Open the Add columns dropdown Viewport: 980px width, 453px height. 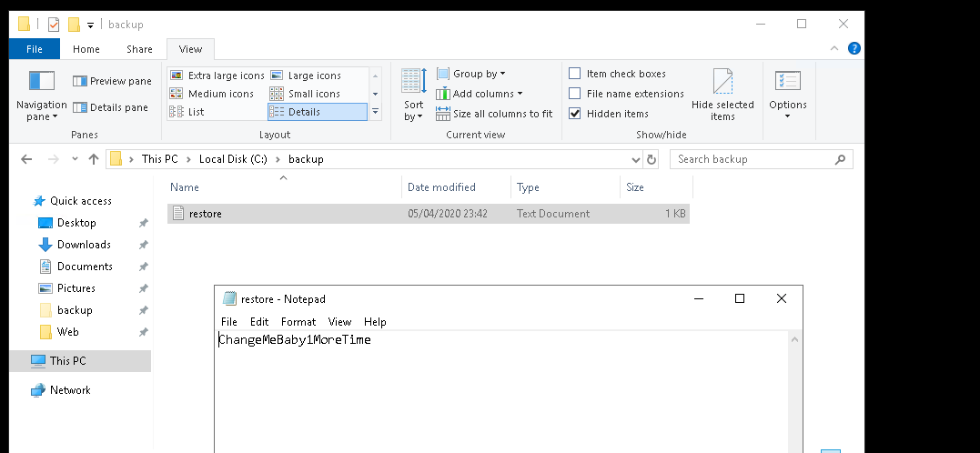[480, 94]
